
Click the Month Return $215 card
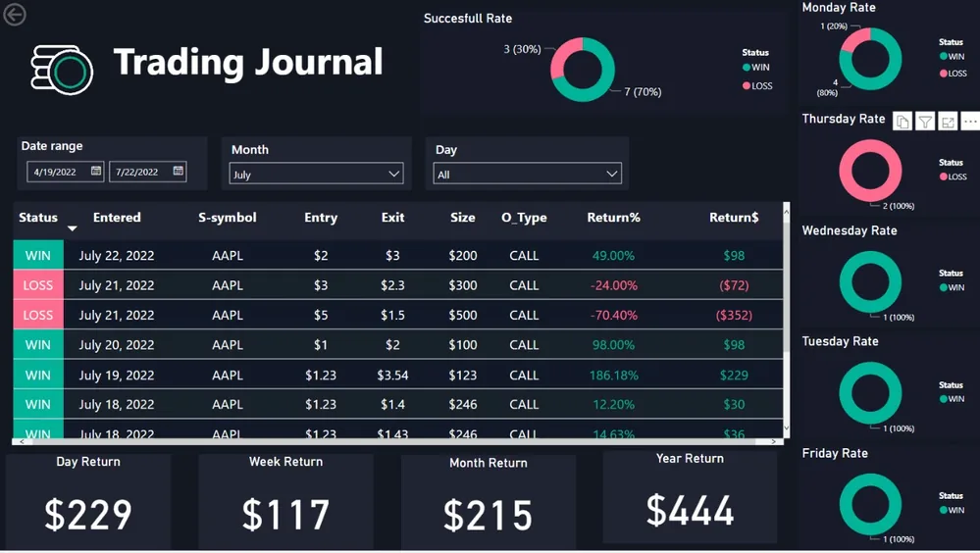coord(489,501)
